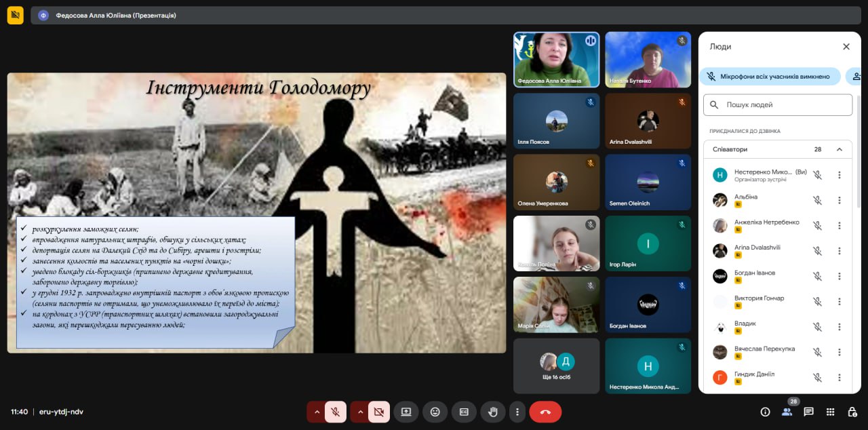Open more actions menu for Альбіна
868x430 pixels.
[839, 200]
